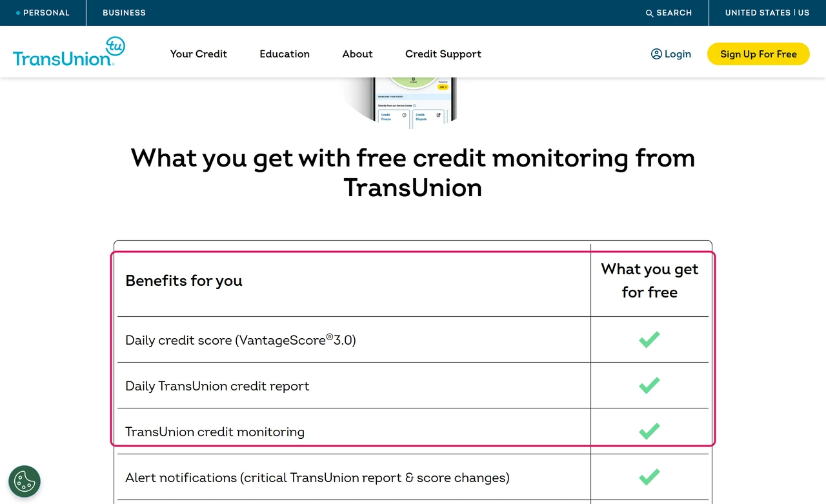The image size is (826, 504).
Task: Open the United States region selector
Action: [767, 13]
